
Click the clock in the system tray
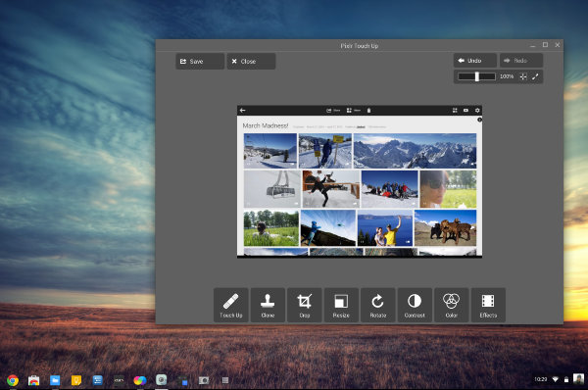tap(540, 379)
